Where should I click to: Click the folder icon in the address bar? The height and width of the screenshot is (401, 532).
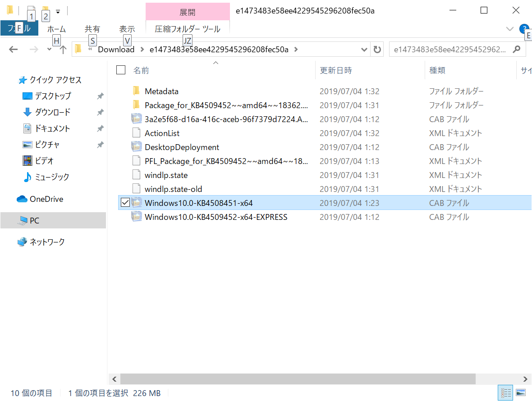pos(78,49)
